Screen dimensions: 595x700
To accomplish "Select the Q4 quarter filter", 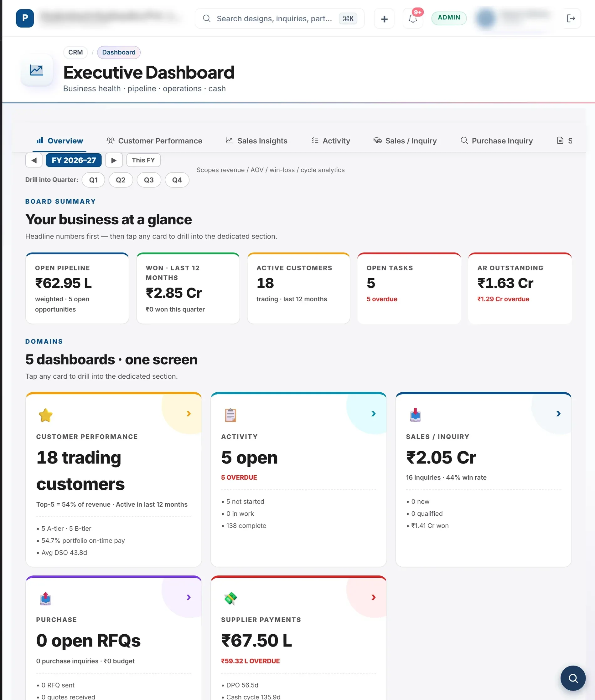I will [177, 180].
